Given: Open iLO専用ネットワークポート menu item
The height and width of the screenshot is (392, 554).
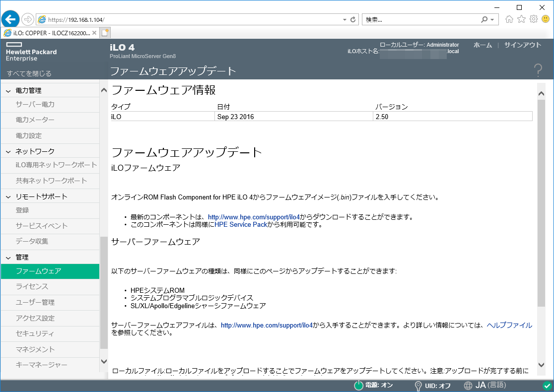Looking at the screenshot, I should (50, 165).
